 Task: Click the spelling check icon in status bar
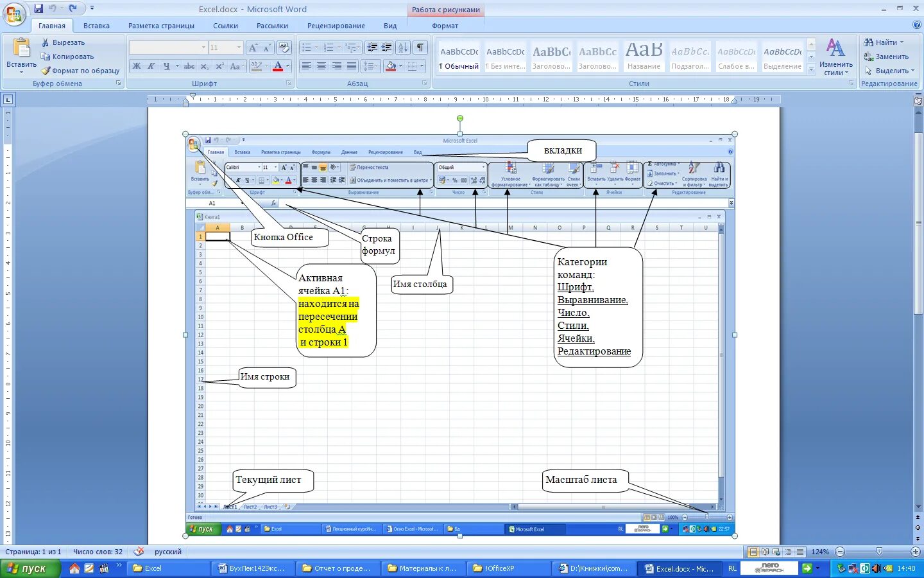139,552
